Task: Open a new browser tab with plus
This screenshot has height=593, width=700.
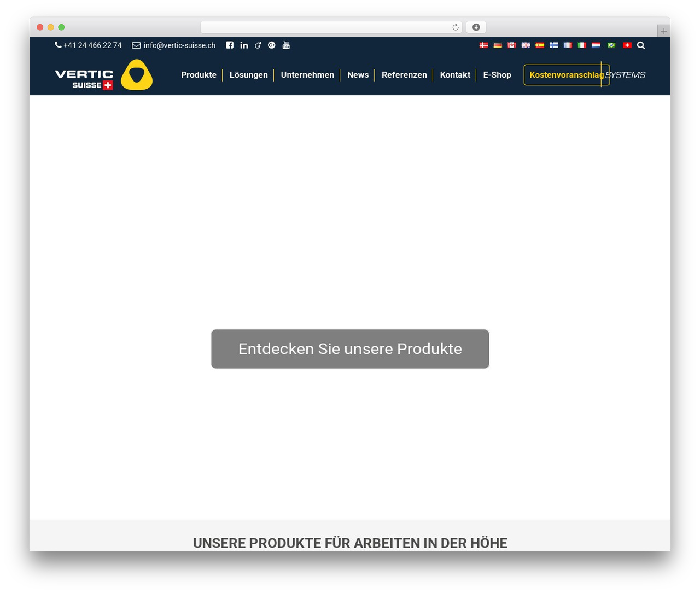Action: [x=664, y=31]
